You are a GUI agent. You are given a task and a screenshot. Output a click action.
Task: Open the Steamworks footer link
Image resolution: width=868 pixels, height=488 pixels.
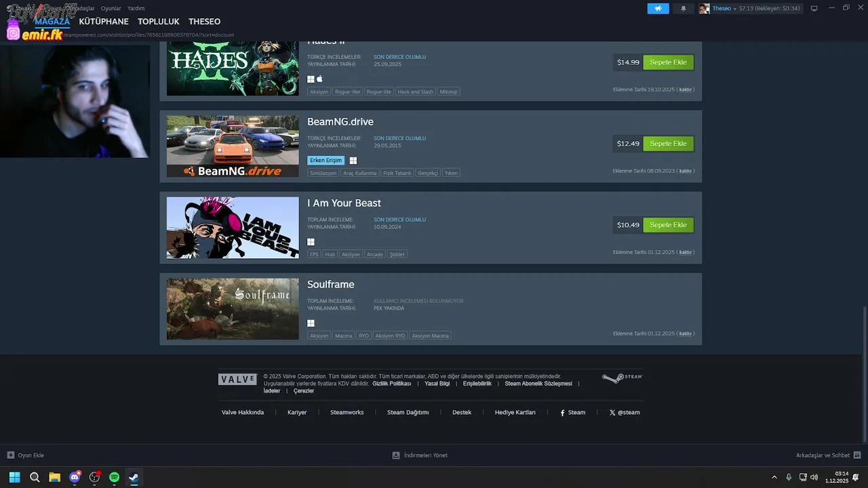pyautogui.click(x=347, y=412)
